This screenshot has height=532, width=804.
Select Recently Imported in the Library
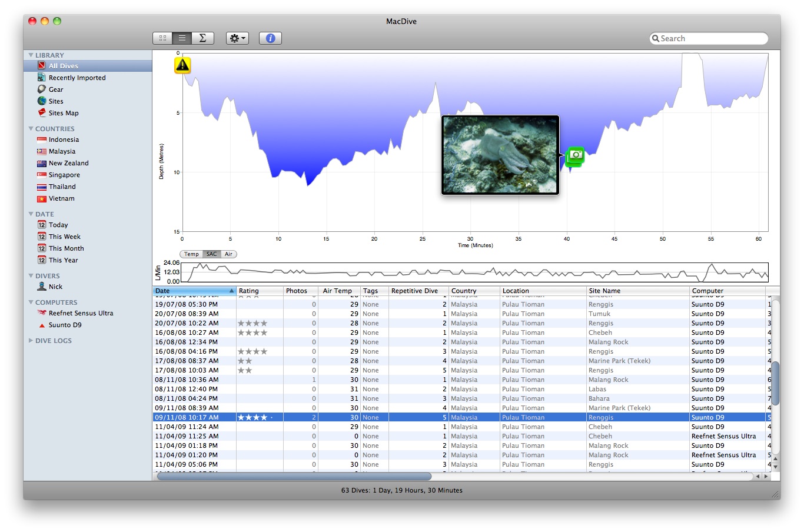pyautogui.click(x=77, y=78)
